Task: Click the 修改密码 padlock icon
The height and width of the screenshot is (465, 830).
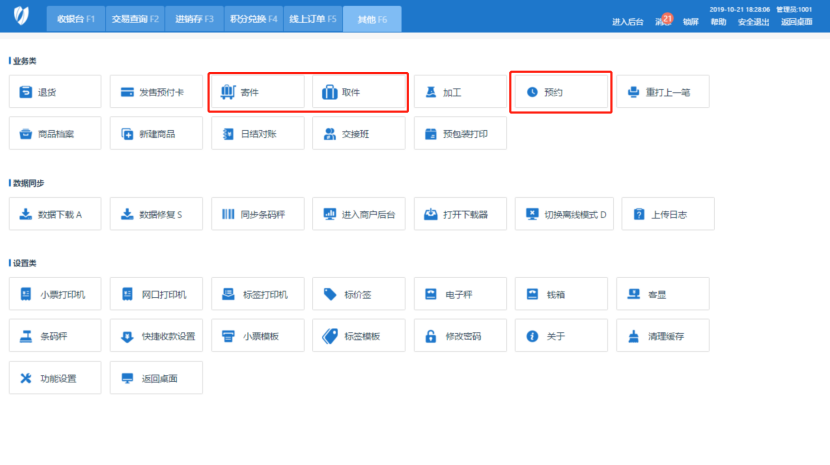Action: (x=430, y=336)
